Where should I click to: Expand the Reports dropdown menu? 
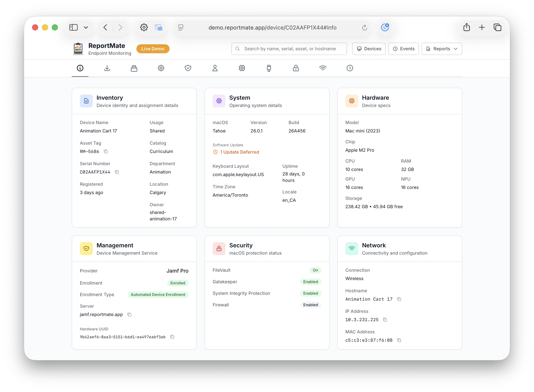(442, 49)
